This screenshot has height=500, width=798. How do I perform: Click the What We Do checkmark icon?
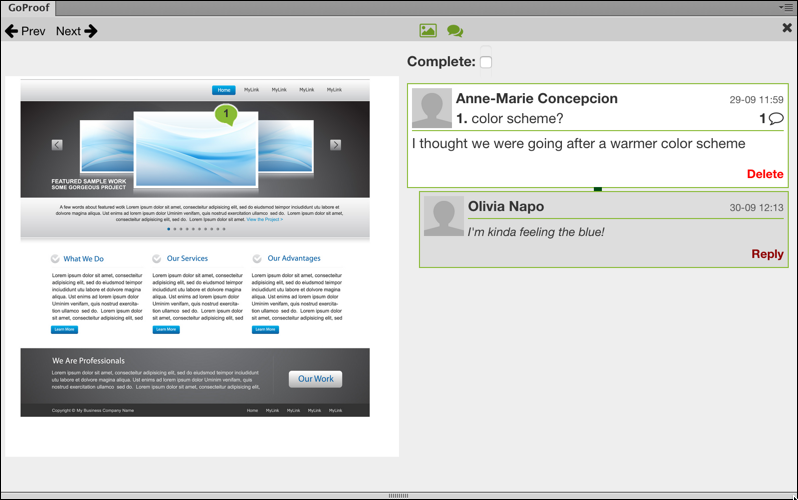pos(55,259)
